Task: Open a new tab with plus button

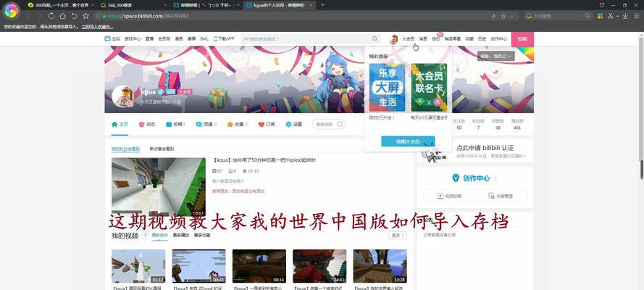Action: point(323,5)
